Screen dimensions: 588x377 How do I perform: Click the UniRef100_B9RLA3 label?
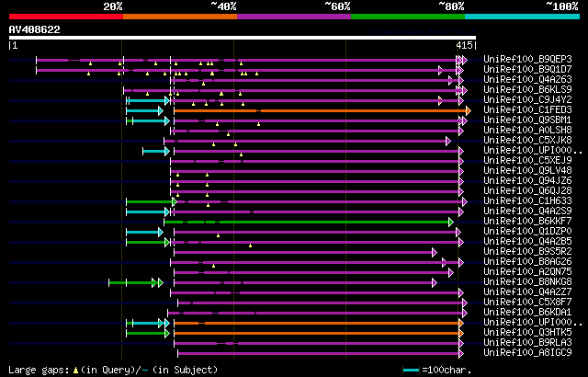click(x=527, y=343)
